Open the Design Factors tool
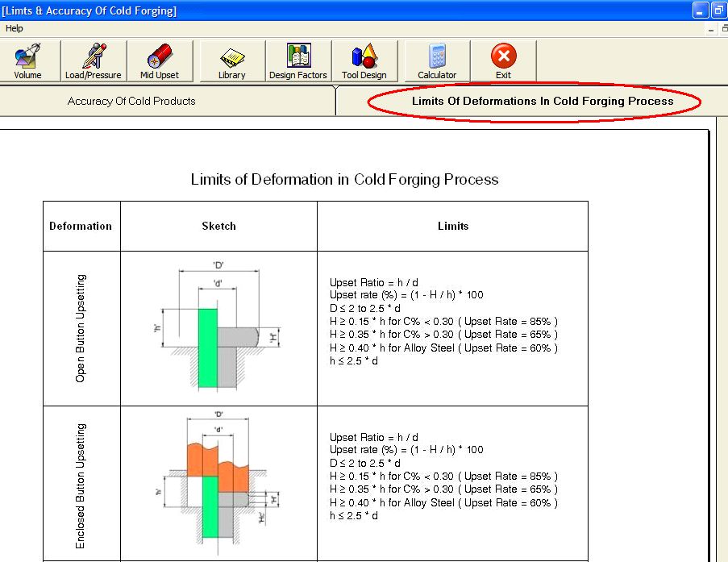This screenshot has height=562, width=728. click(297, 60)
